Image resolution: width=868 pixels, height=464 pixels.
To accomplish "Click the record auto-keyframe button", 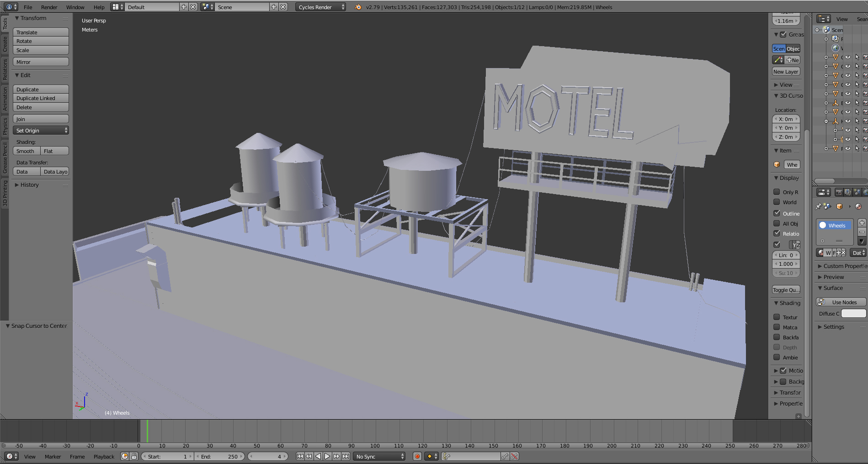I will [417, 456].
